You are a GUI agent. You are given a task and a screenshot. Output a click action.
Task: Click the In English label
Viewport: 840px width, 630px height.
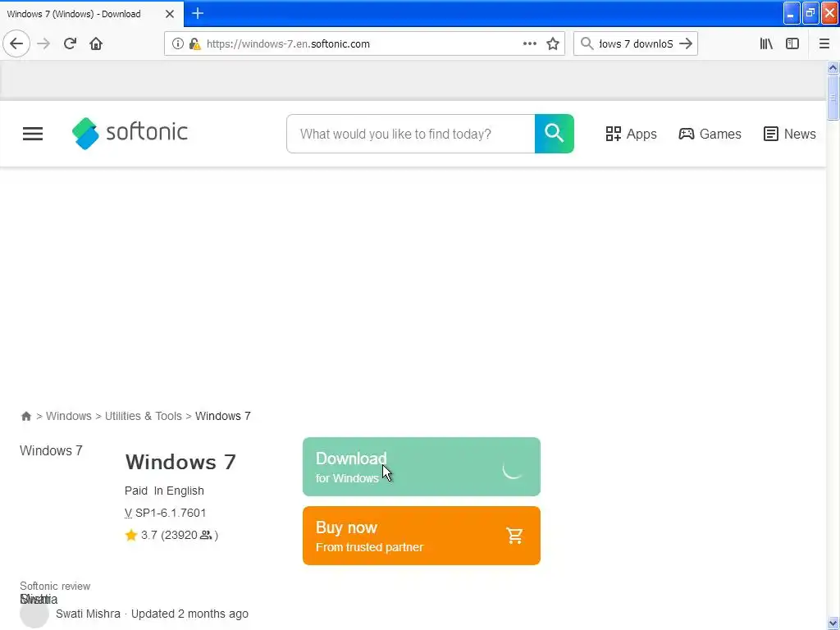(x=179, y=491)
